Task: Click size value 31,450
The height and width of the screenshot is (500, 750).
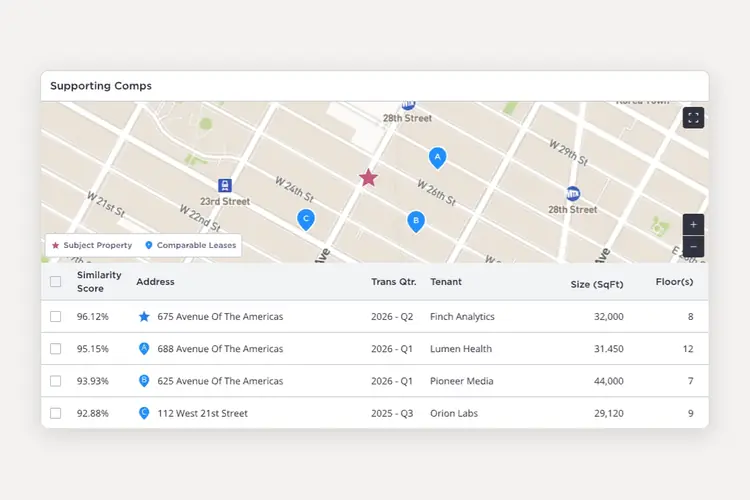Action: click(x=608, y=349)
